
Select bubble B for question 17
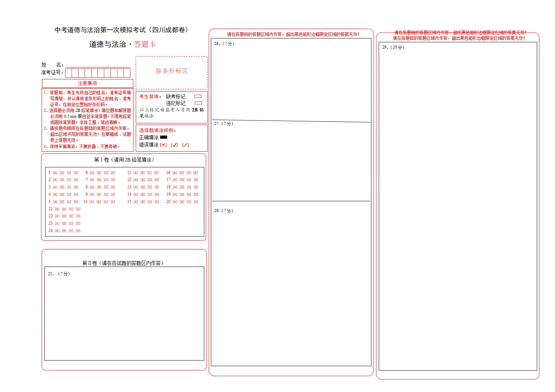click(182, 180)
